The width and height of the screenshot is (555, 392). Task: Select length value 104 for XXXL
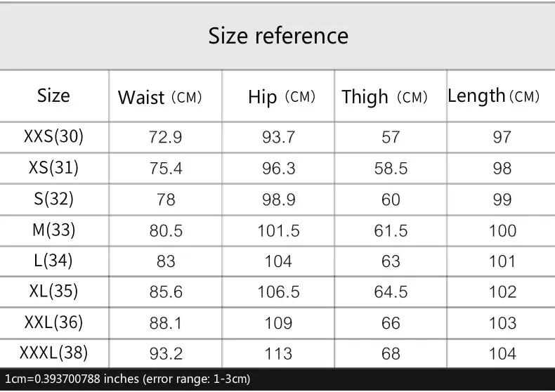click(502, 354)
